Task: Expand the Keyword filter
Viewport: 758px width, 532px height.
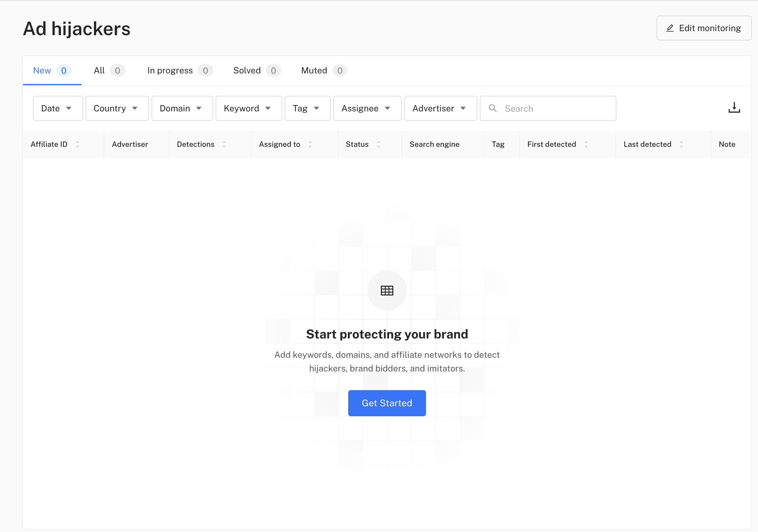Action: click(249, 108)
